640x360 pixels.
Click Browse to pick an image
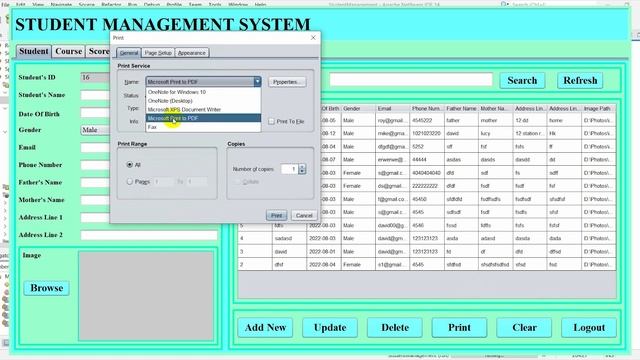(47, 288)
